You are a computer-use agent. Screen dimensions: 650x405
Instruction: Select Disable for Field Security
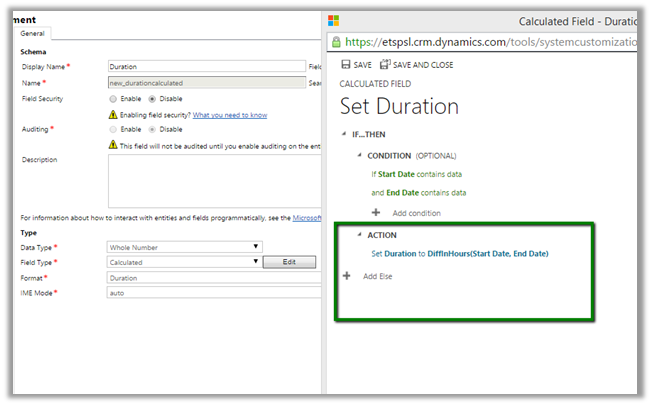pos(152,99)
